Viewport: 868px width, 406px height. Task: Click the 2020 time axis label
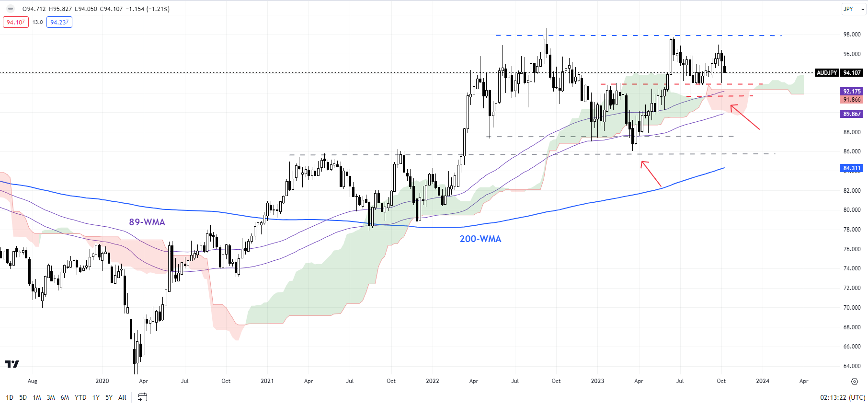click(x=102, y=381)
